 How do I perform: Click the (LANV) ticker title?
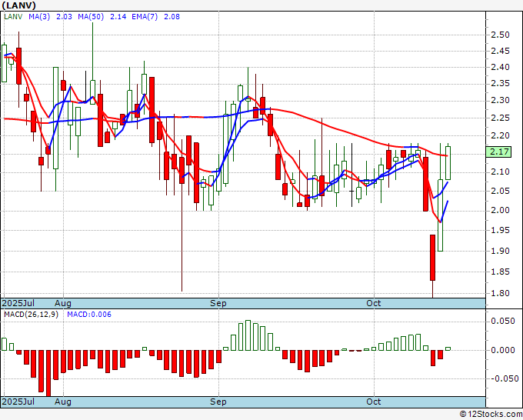pyautogui.click(x=19, y=5)
